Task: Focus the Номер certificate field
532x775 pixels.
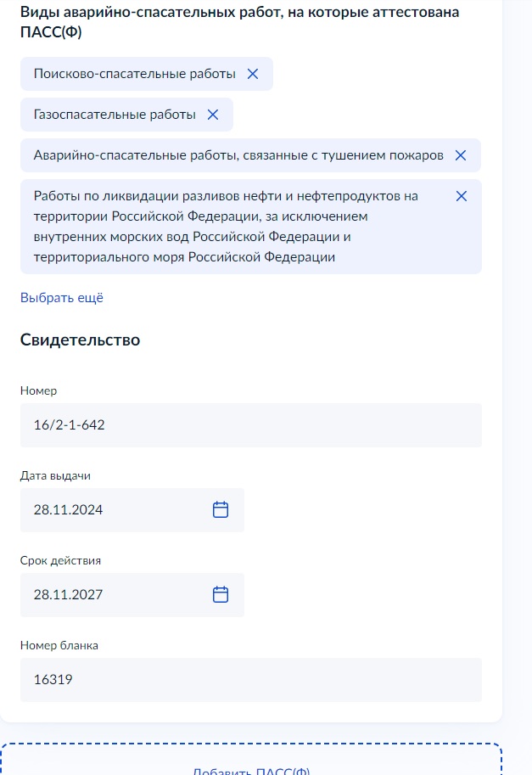Action: (x=251, y=425)
